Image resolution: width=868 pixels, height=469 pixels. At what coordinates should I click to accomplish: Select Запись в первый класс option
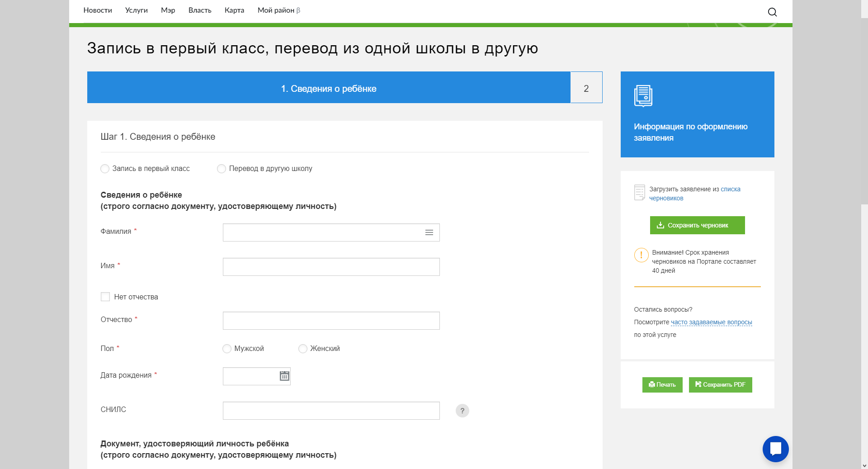pos(105,169)
